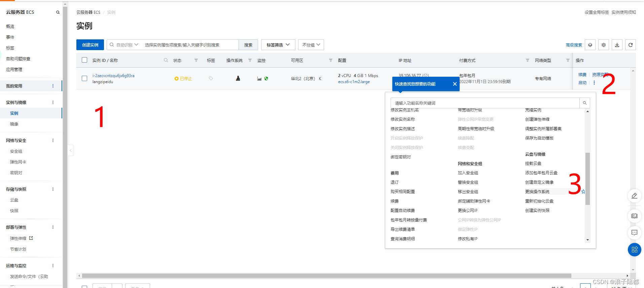Click the instance ID search magnifier in the header
This screenshot has height=288, width=644.
(166, 60)
